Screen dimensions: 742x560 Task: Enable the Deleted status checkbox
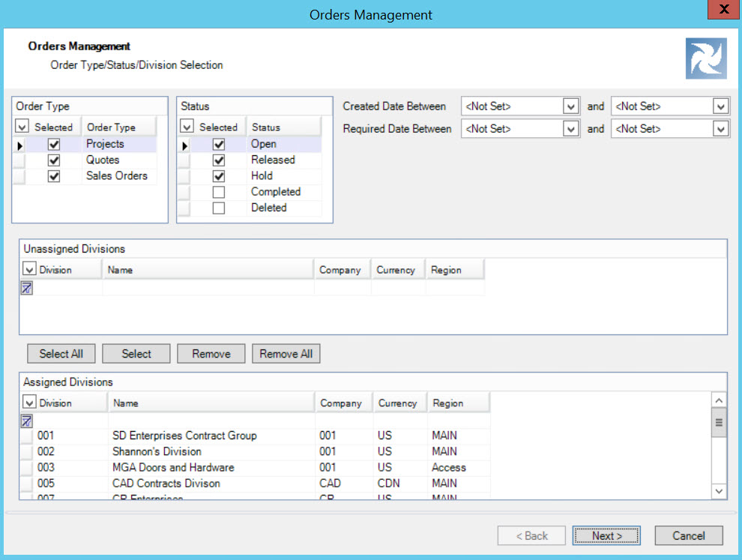pos(219,208)
